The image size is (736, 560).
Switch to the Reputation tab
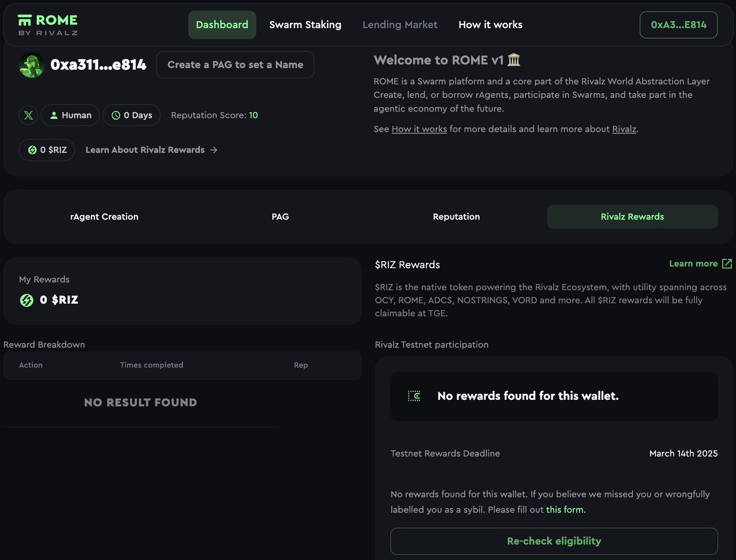(456, 217)
